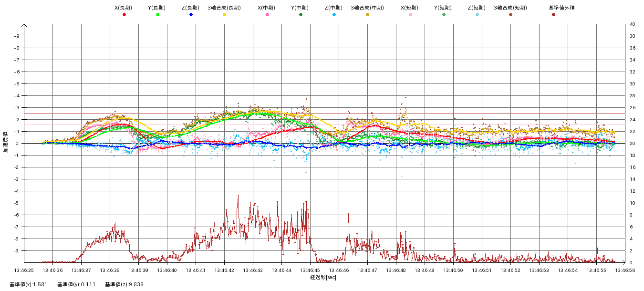Click the Y(短期) legend marker dot

444,15
